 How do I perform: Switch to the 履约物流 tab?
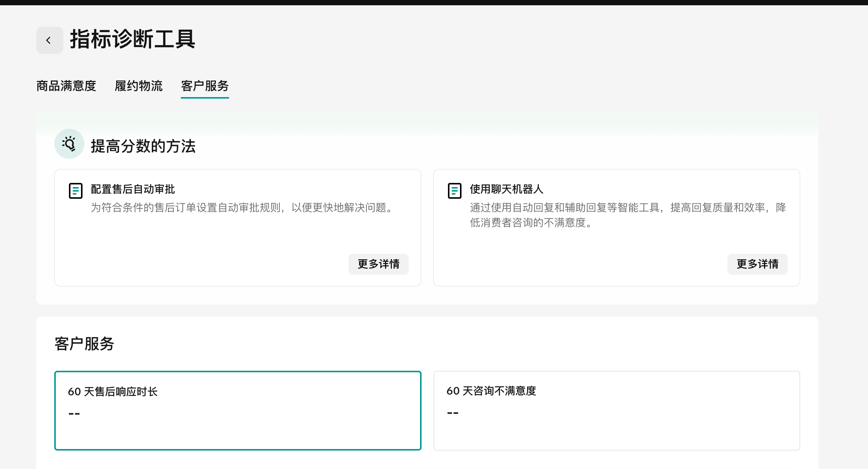pyautogui.click(x=139, y=86)
